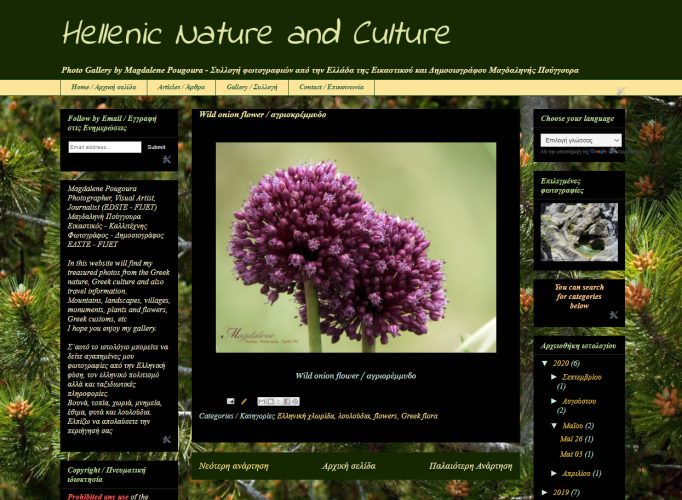The image size is (682, 500).
Task: Open the Μαΐ 26 archive entry
Action: tap(571, 439)
